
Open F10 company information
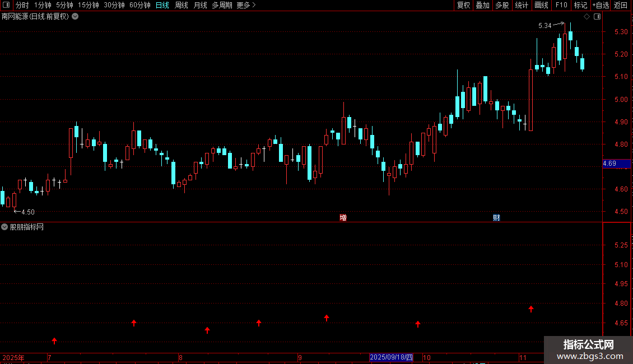(561, 5)
